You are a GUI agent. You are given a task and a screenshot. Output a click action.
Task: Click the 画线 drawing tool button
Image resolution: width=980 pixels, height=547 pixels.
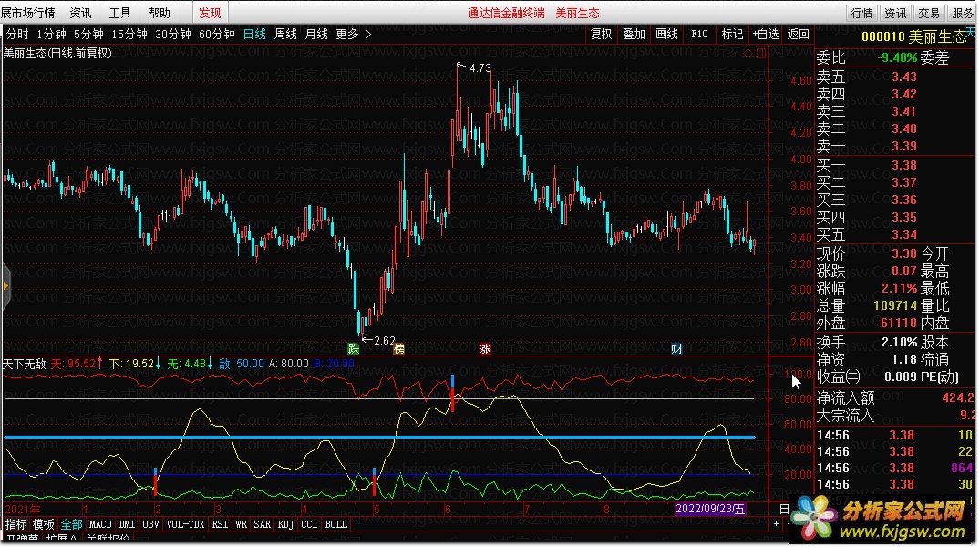(667, 34)
